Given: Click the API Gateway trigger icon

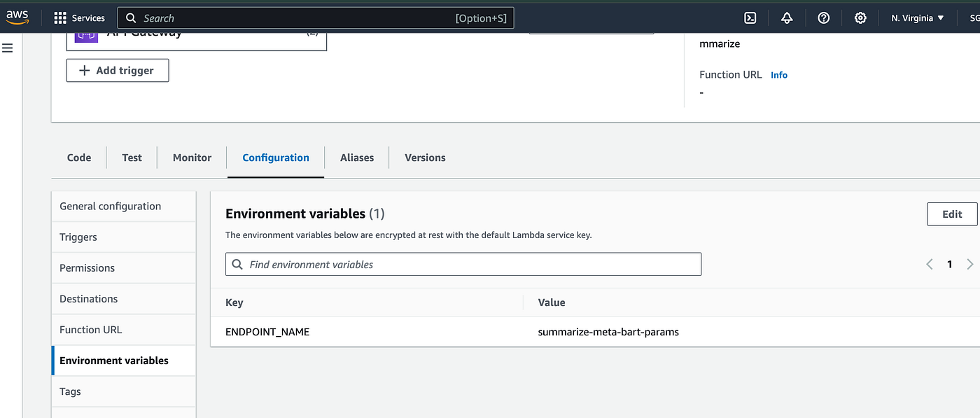Looking at the screenshot, I should 86,35.
